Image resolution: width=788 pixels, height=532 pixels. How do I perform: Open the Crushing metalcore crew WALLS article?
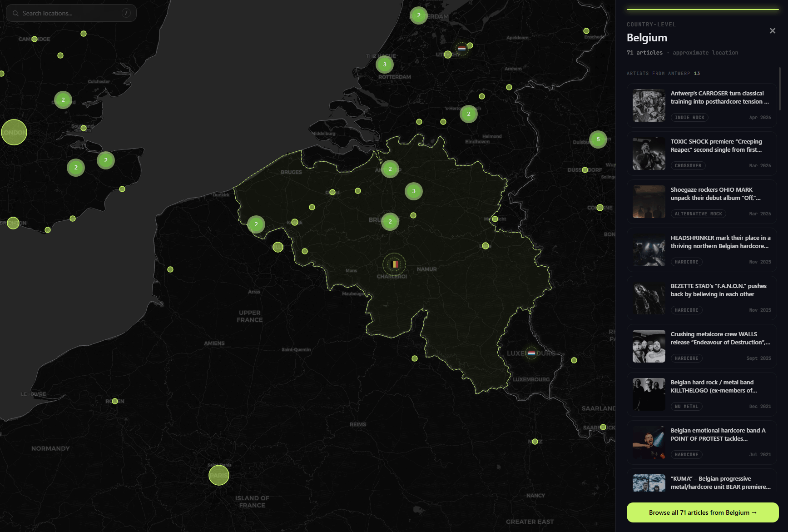702,346
